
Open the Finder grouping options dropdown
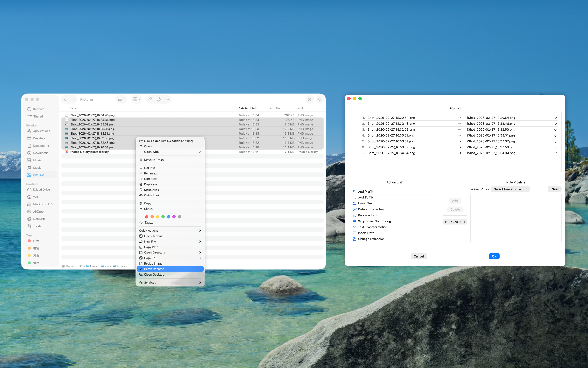click(x=136, y=99)
